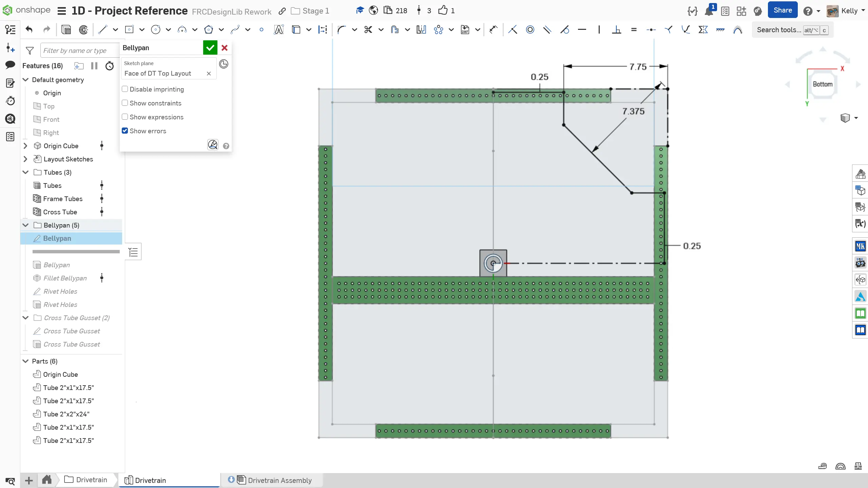This screenshot has width=868, height=488.
Task: Open the rollback bar history clock icon
Action: click(x=224, y=64)
